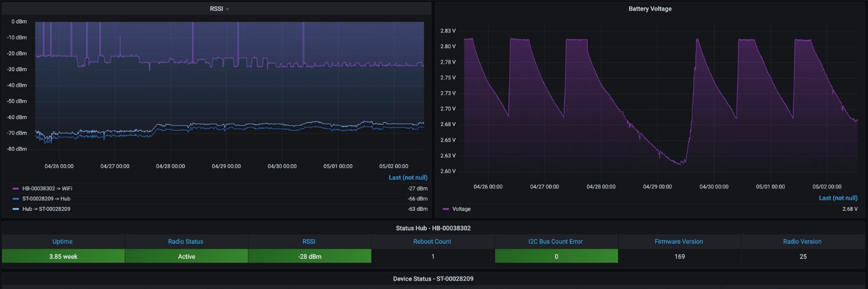Open the RSSI panel title dropdown
The height and width of the screenshot is (289, 868).
tap(219, 9)
